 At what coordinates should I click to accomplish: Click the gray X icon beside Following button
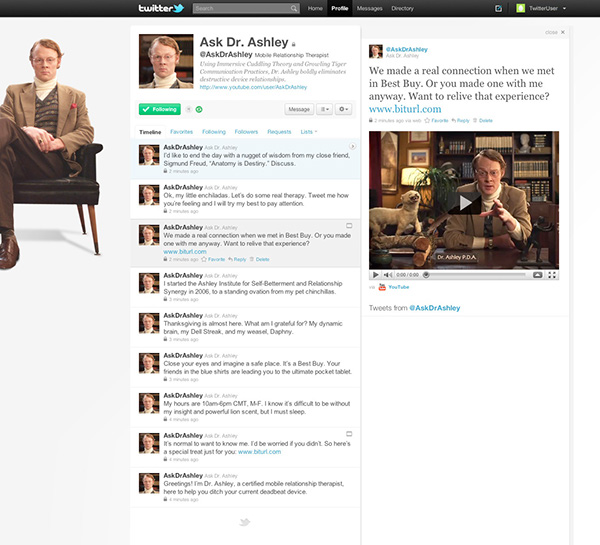click(x=188, y=109)
